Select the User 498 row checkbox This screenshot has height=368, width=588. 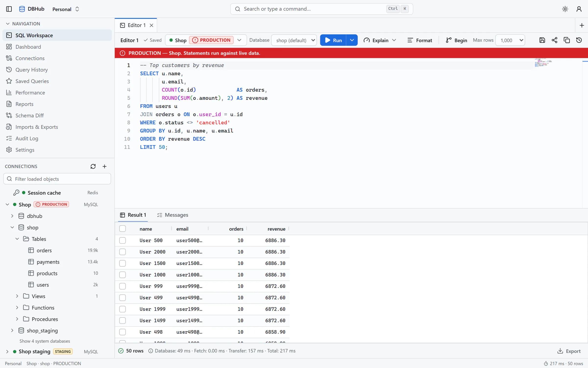[122, 332]
